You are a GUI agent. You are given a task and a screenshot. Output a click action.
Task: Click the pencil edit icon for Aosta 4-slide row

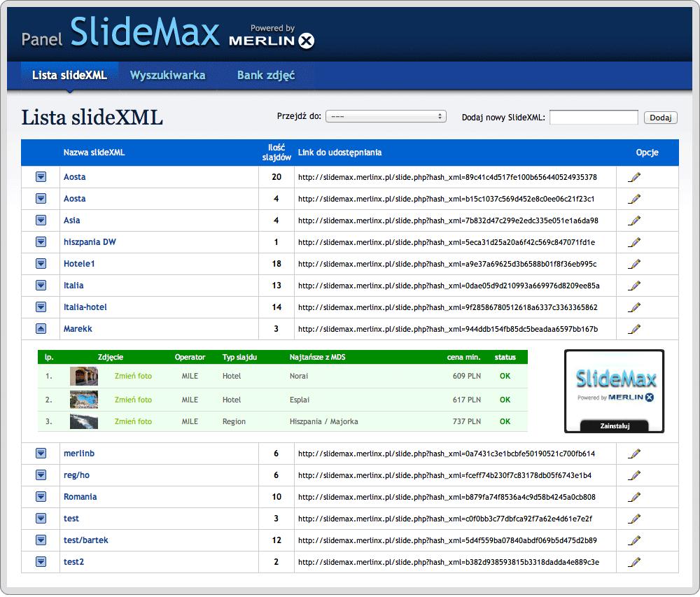(x=634, y=199)
